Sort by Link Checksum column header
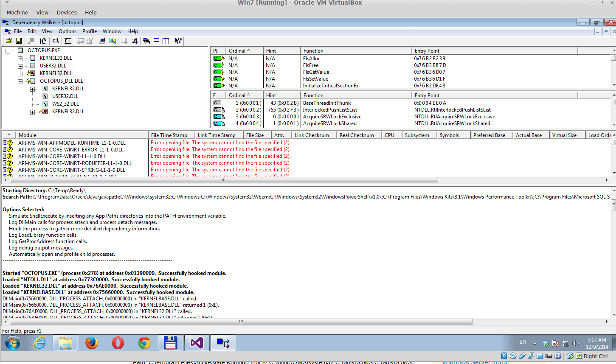The image size is (616, 364). 314,135
